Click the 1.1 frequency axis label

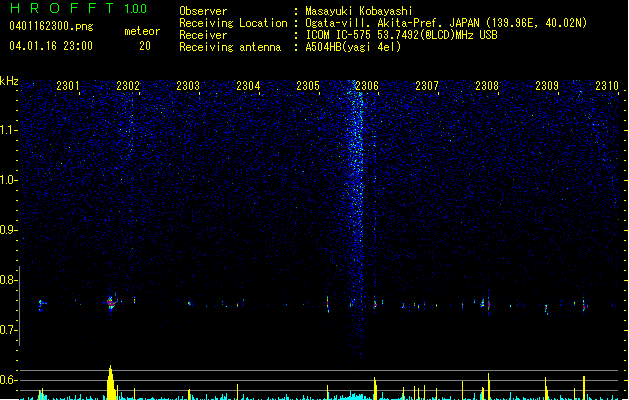click(x=8, y=130)
